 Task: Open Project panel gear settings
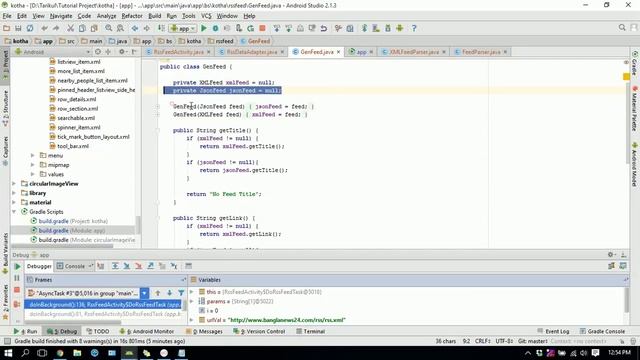[x=122, y=52]
